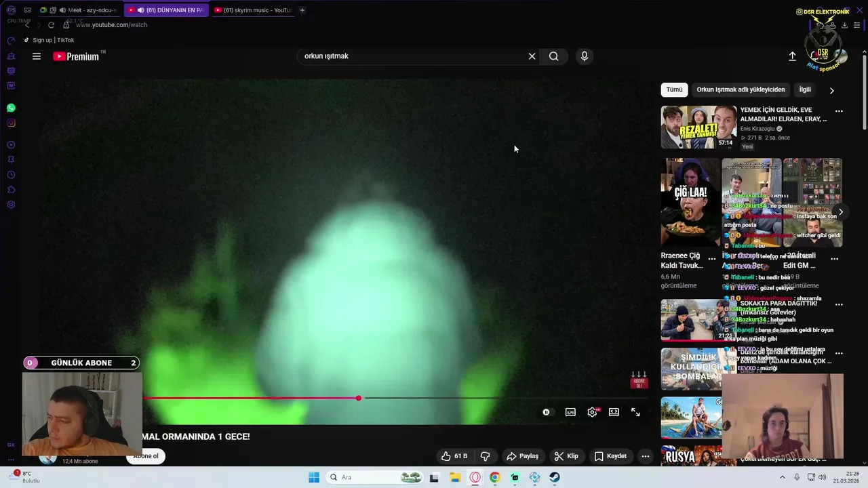Select the '(61) DÜNYANIN EN' YouTube tab
This screenshot has height=488, width=868.
pyautogui.click(x=166, y=10)
